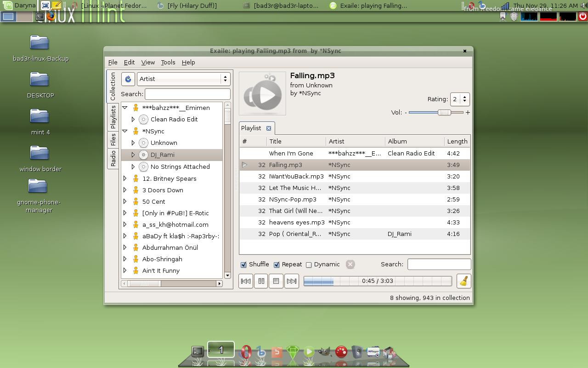
Task: Open the terminal icon in the dock
Action: tap(198, 352)
